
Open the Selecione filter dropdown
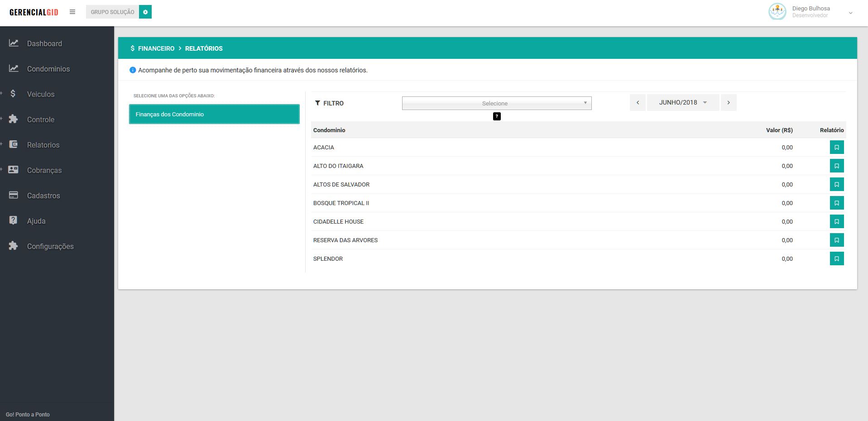click(x=497, y=103)
